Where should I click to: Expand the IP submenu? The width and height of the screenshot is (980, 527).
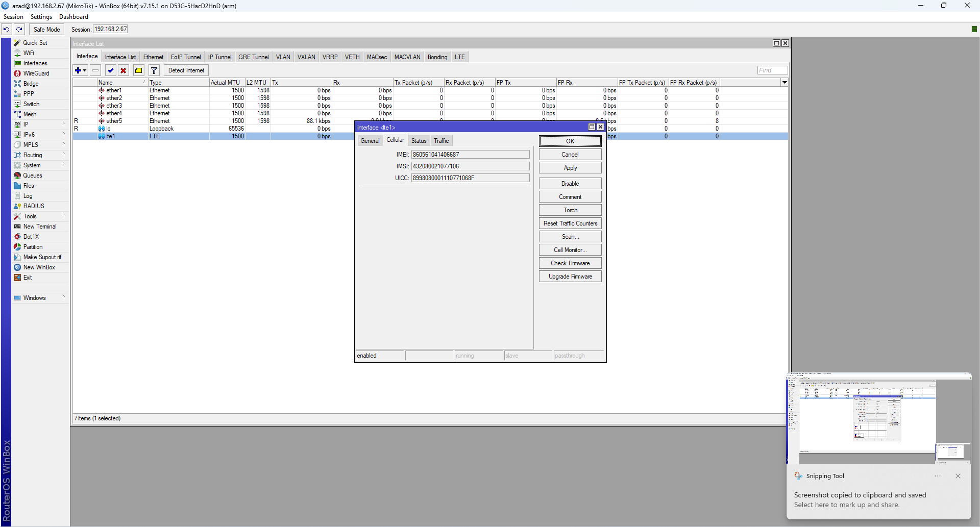pyautogui.click(x=64, y=124)
